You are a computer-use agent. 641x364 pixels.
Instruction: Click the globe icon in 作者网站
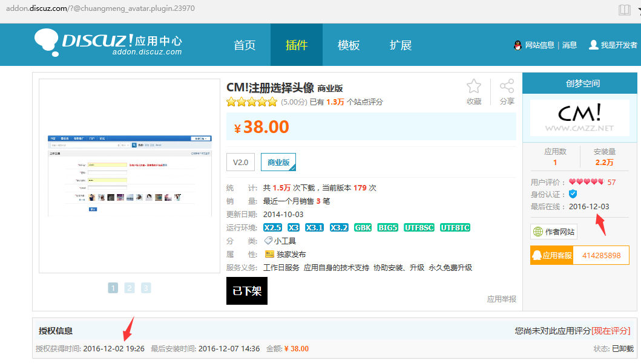pyautogui.click(x=538, y=232)
